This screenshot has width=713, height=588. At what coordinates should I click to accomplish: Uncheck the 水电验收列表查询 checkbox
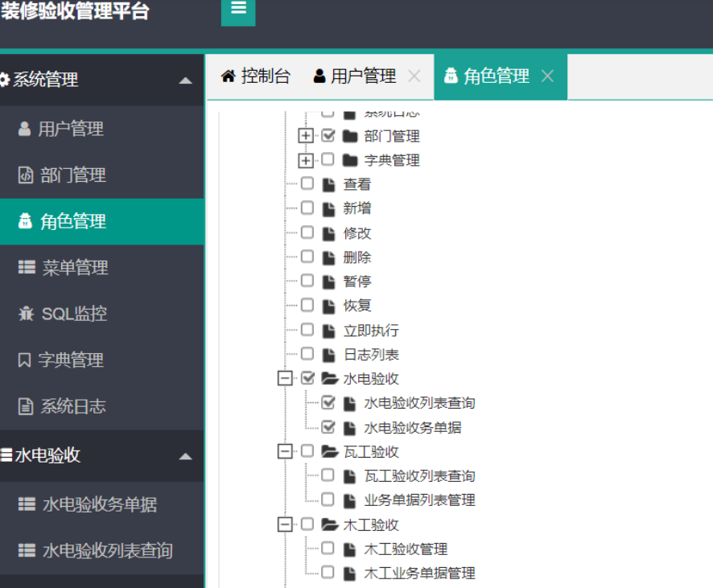pos(328,402)
